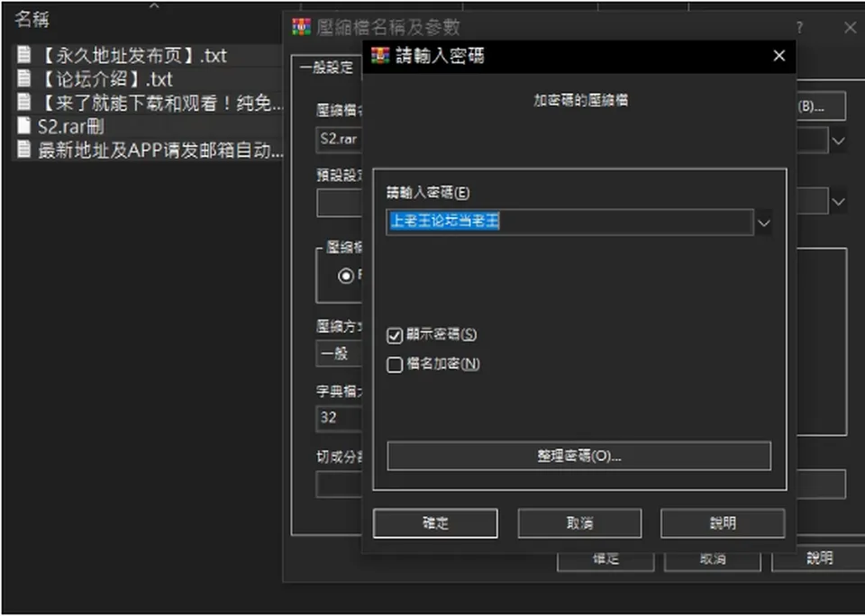The height and width of the screenshot is (616, 865).
Task: Select the archive format radio button in 壓縮檔名稱及參數
Action: tap(346, 276)
